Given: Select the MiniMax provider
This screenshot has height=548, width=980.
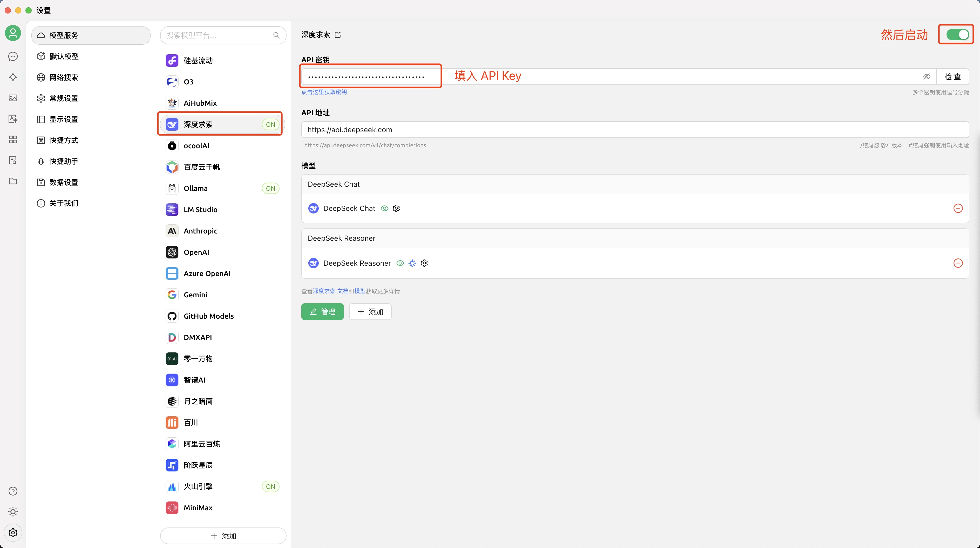Looking at the screenshot, I should [x=223, y=508].
